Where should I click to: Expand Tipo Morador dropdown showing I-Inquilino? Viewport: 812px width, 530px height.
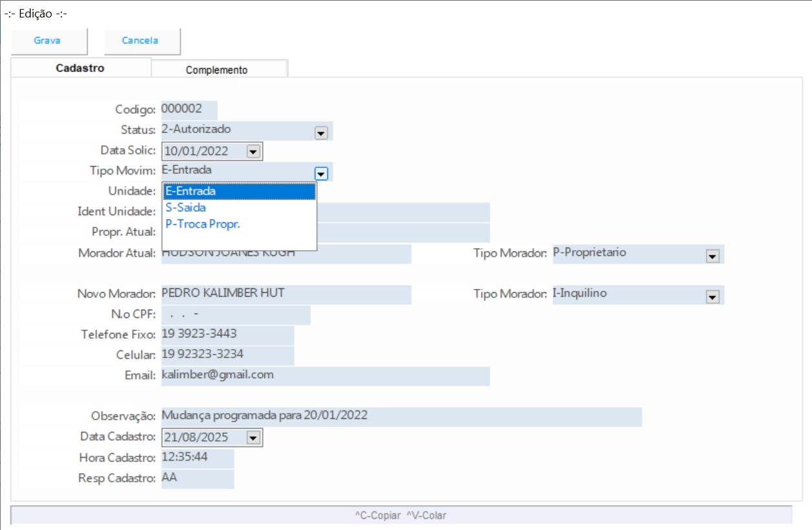click(x=713, y=297)
